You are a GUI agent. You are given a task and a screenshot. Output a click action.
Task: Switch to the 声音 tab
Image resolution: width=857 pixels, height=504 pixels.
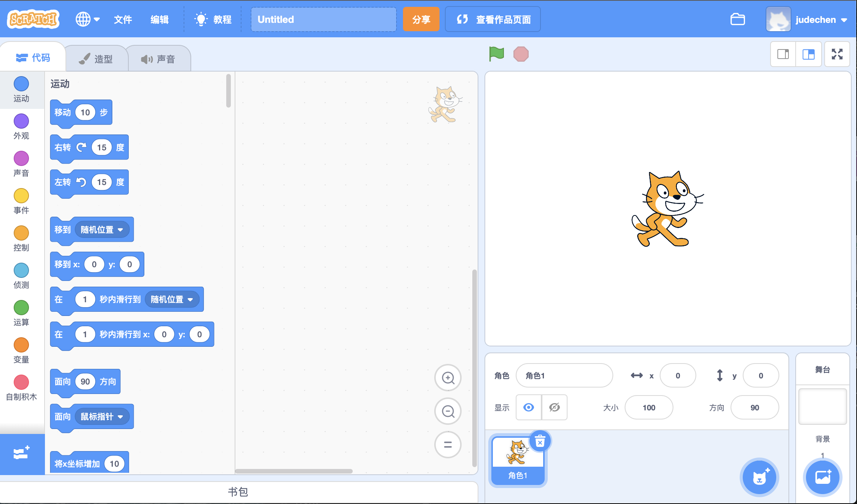pos(158,59)
